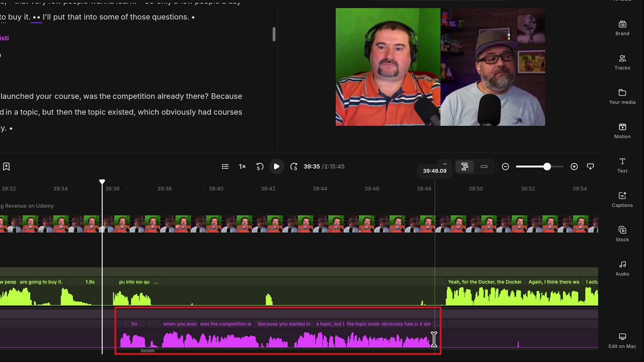Image resolution: width=644 pixels, height=362 pixels.
Task: Select 'Because you started in' clip
Action: point(284,324)
